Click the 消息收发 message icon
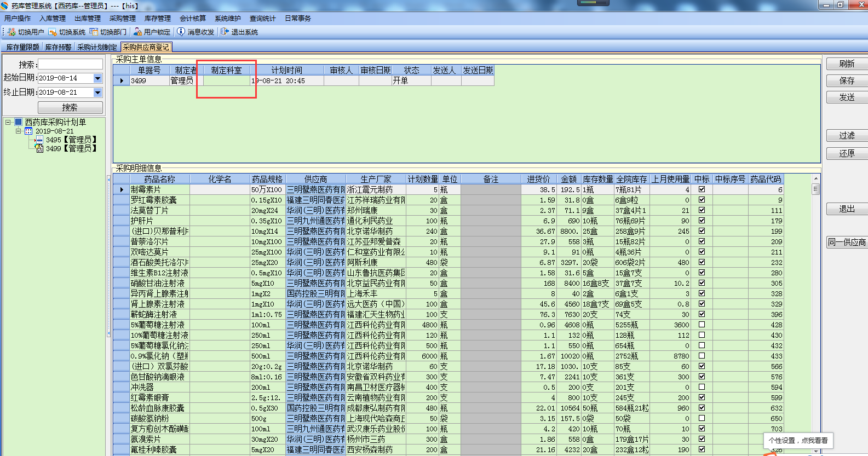Image resolution: width=868 pixels, height=456 pixels. pyautogui.click(x=181, y=32)
